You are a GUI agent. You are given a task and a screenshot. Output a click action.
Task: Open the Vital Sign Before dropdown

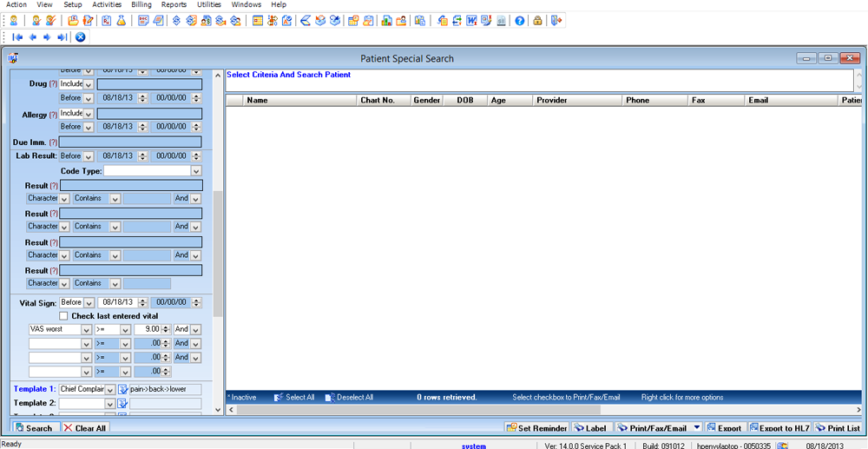coord(89,303)
